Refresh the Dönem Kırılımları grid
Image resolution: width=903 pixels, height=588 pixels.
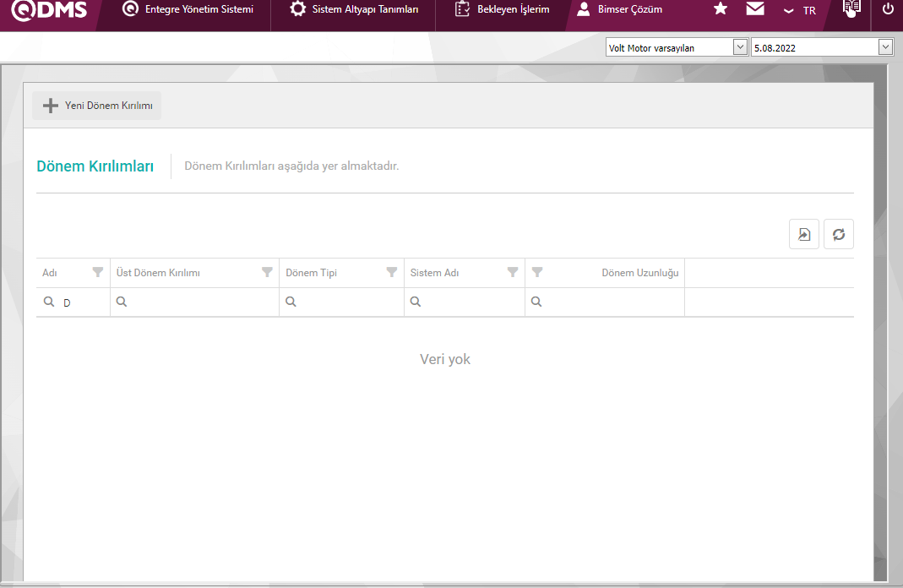pyautogui.click(x=839, y=235)
